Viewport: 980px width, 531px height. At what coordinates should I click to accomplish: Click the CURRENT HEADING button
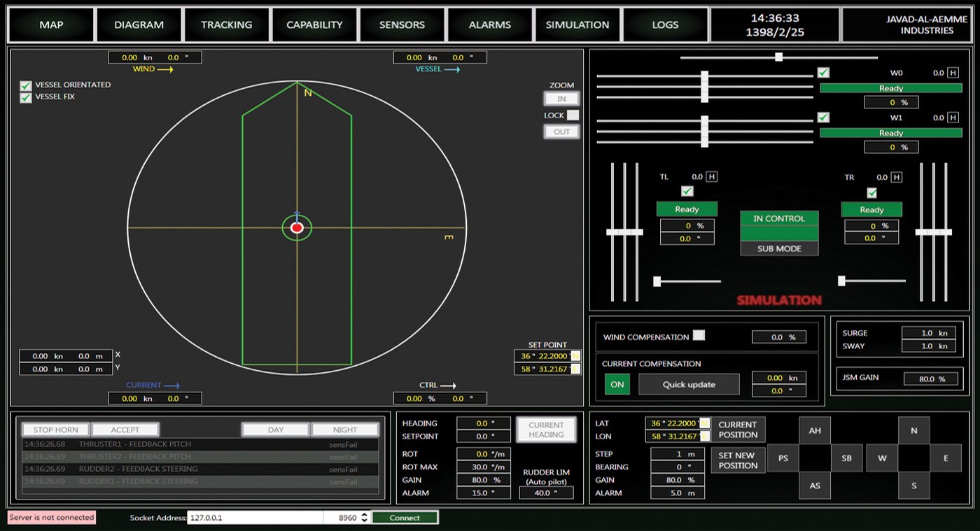546,430
